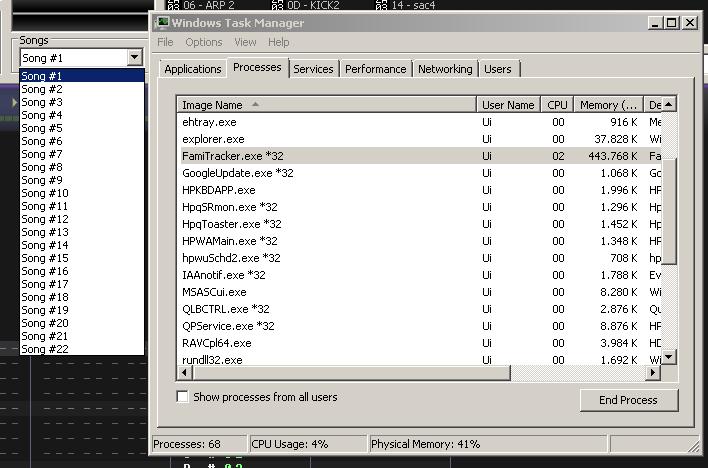
Task: Choose Song #17 in the dropdown list
Action: tap(45, 284)
